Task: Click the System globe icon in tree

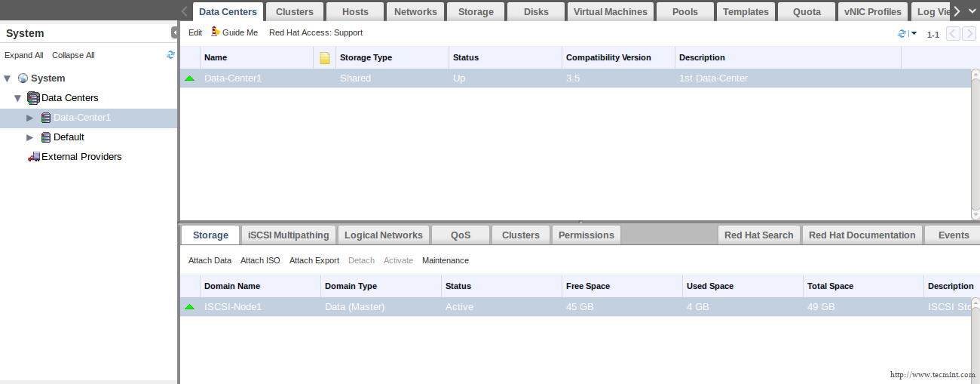Action: tap(23, 78)
